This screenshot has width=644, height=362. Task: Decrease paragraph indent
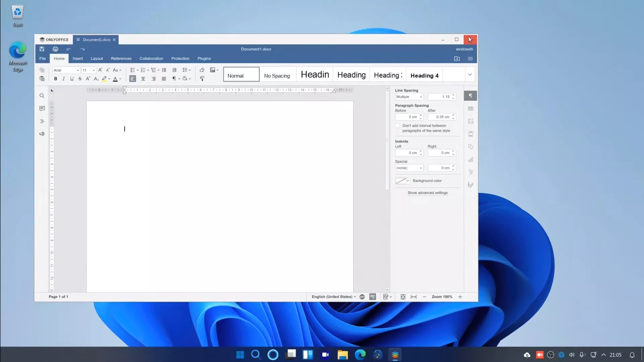(164, 70)
